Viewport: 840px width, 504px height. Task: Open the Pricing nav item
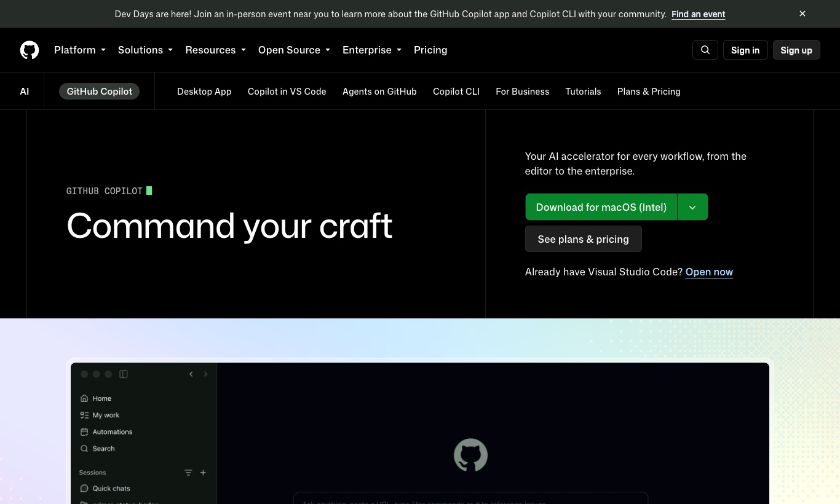pos(430,50)
